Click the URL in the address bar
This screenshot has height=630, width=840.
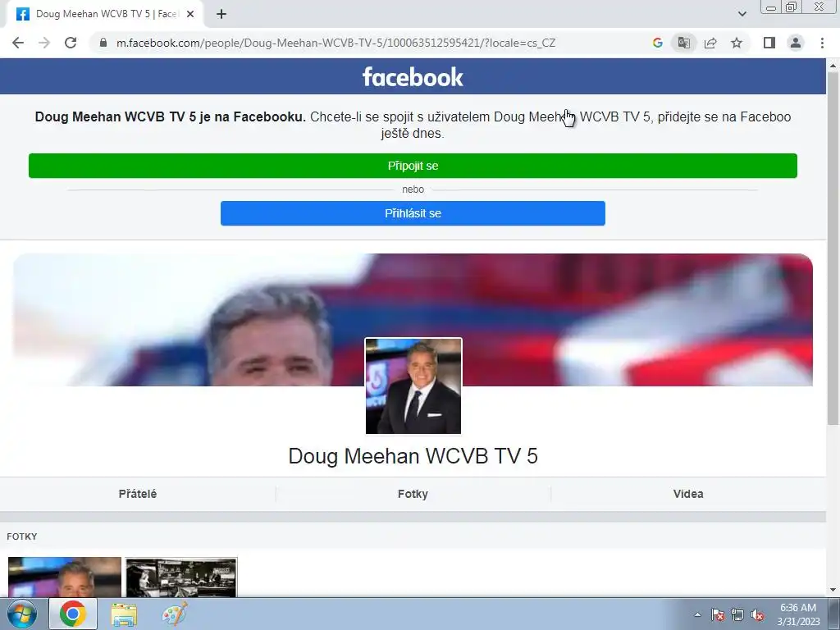(x=336, y=43)
